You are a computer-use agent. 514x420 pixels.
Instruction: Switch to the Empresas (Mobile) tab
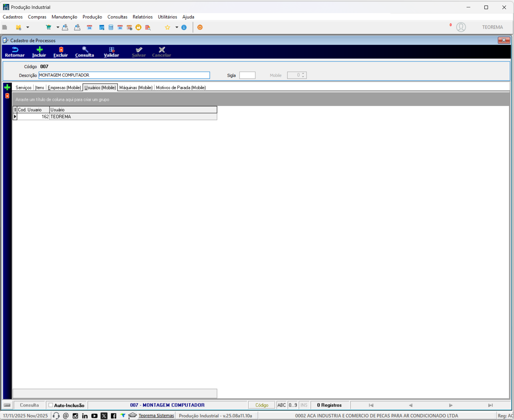tap(64, 87)
